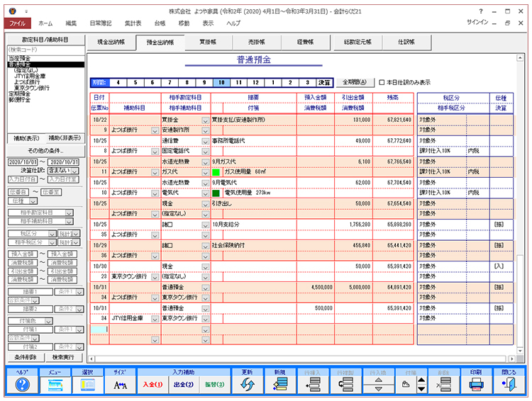Open 決算仕訳 dropdown showing 含まない

(x=75, y=171)
